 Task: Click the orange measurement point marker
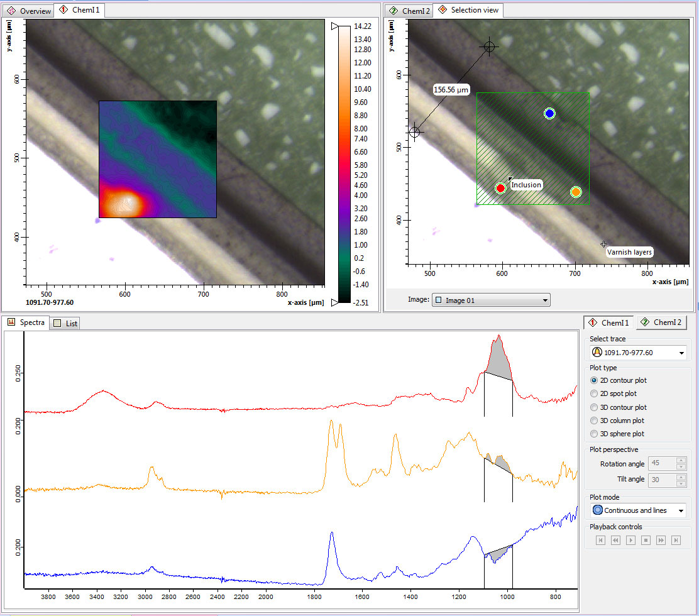click(x=576, y=192)
